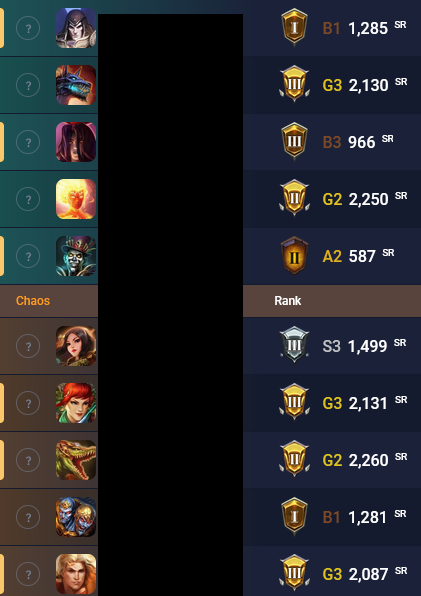Click the dark II badge beside 587 SR
This screenshot has height=596, width=421.
coord(294,255)
